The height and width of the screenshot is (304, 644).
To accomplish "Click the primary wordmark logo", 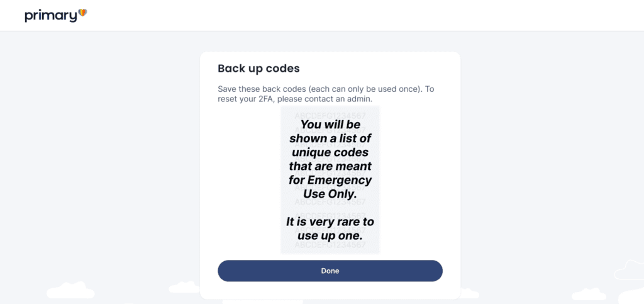I will point(50,15).
